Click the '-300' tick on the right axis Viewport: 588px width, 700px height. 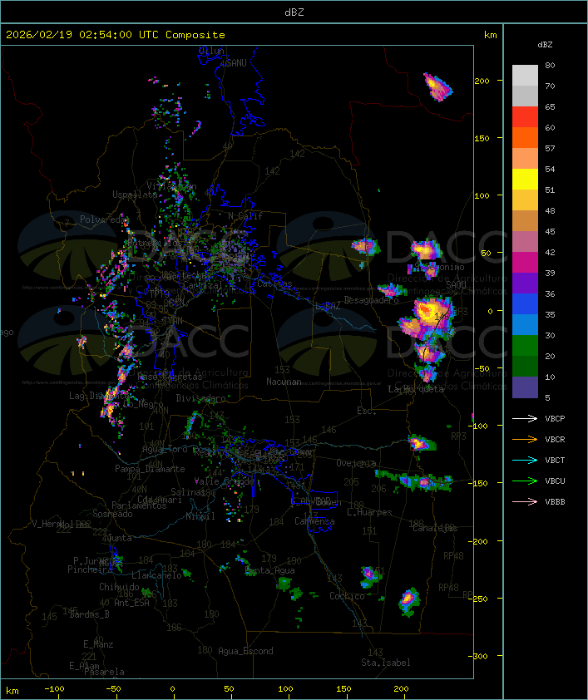(477, 656)
